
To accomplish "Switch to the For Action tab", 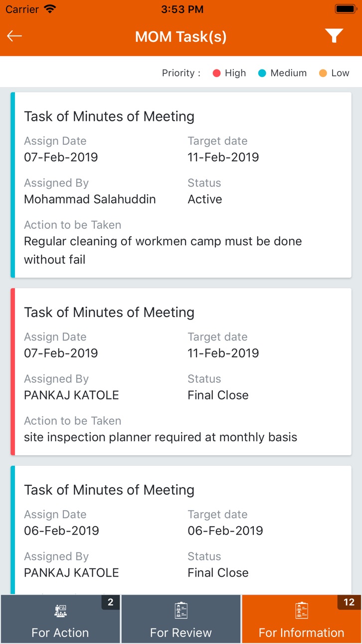I will pos(60,619).
